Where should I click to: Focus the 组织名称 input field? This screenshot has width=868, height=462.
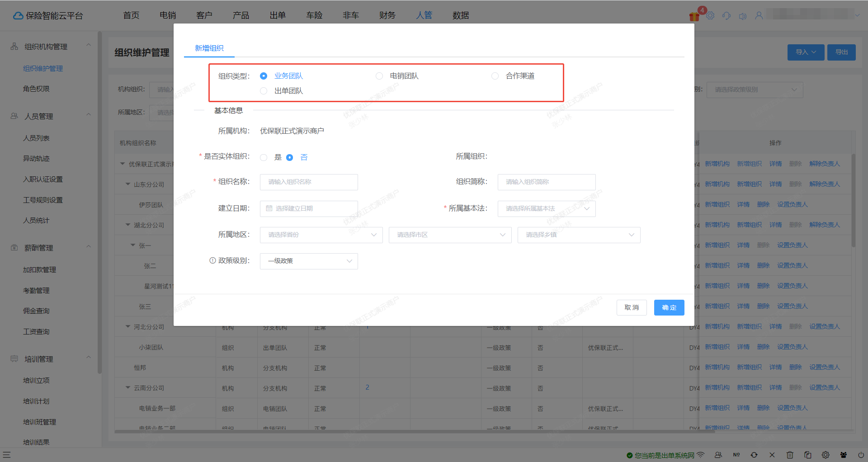tap(309, 182)
